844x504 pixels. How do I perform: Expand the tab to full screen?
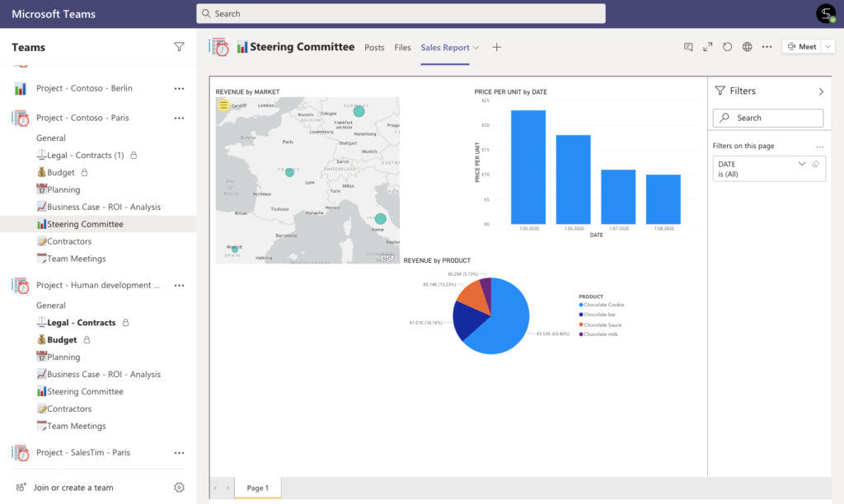(708, 47)
